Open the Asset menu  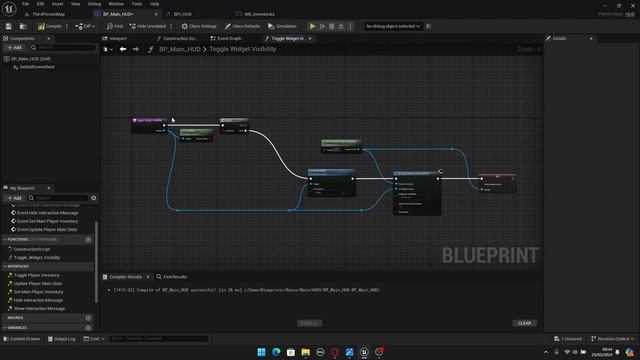click(58, 4)
